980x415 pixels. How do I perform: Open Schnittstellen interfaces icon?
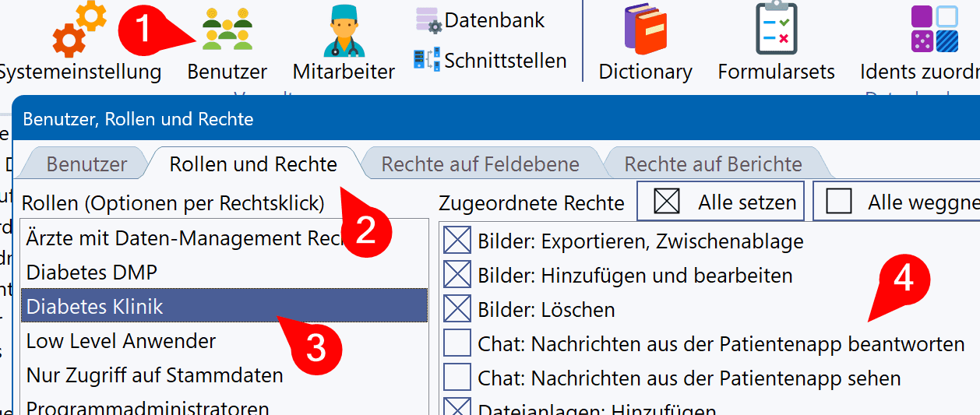[x=427, y=60]
